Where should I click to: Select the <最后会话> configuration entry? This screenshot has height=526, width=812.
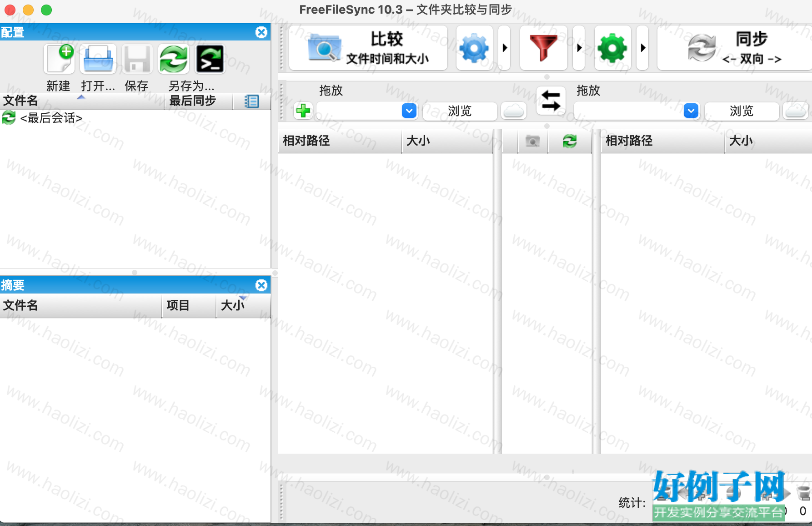135,118
